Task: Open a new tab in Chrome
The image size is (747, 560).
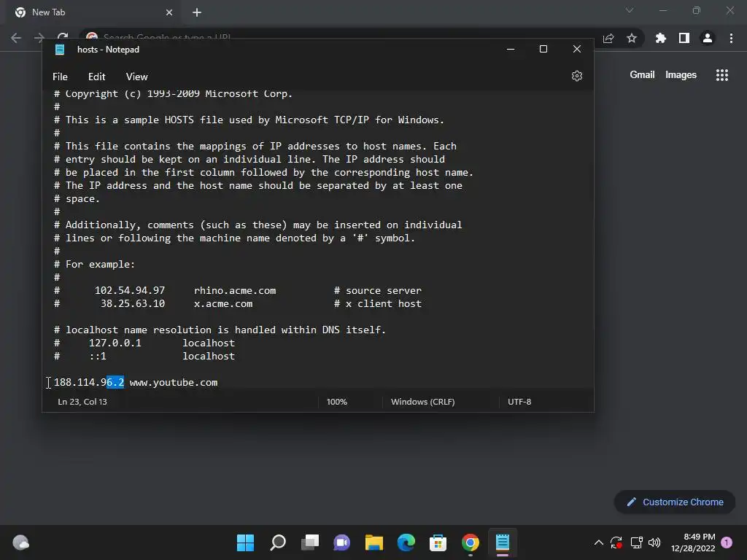Action: pyautogui.click(x=197, y=12)
